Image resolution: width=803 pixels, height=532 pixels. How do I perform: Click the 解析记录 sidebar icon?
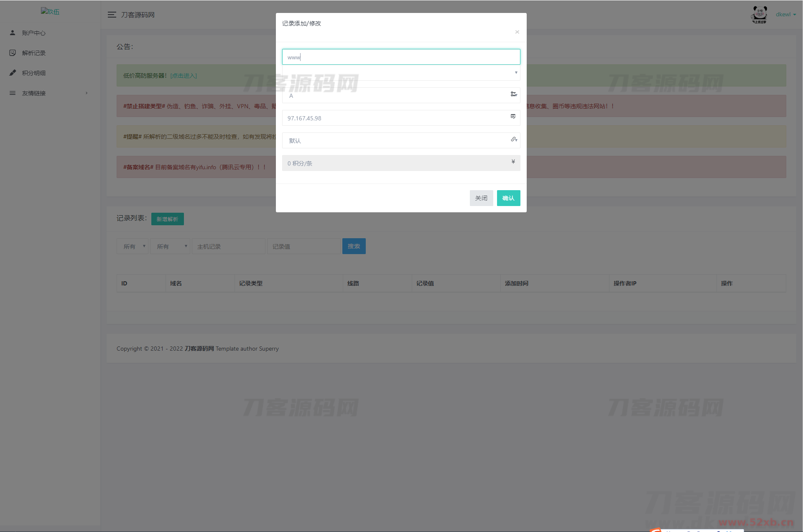tap(13, 53)
